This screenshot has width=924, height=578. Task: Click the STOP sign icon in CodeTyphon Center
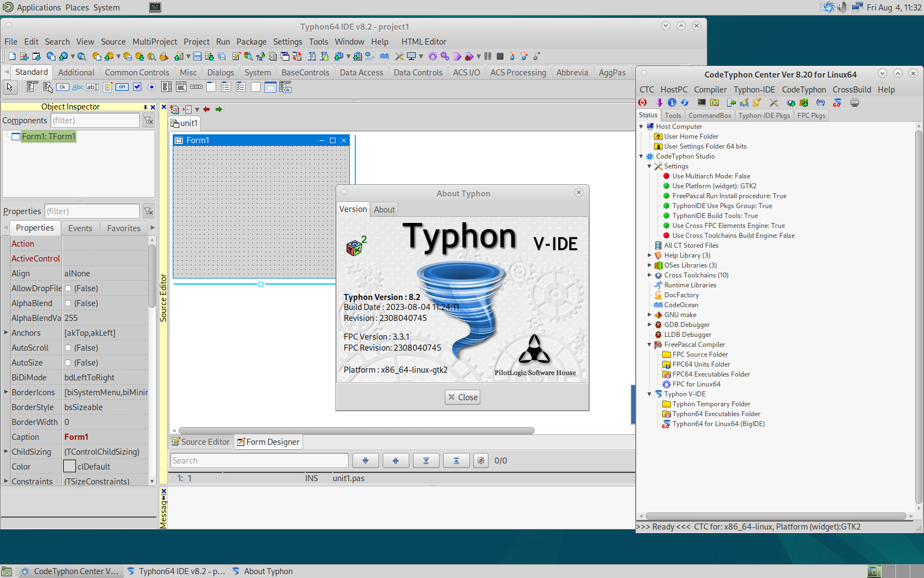(x=855, y=102)
